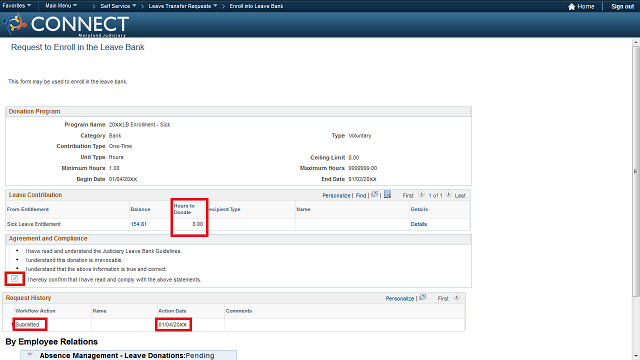Show previous row in Request History
Viewport: 640px width, 360px height.
coord(456,298)
